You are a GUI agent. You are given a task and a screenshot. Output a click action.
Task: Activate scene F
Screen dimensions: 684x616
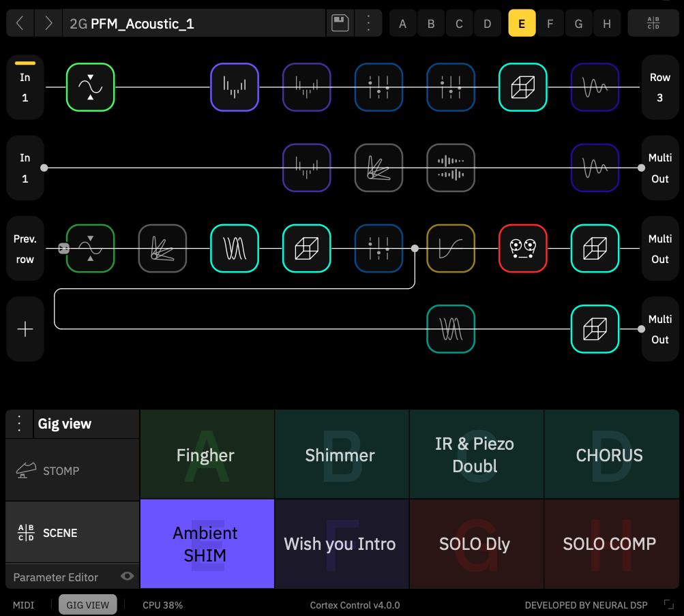550,22
